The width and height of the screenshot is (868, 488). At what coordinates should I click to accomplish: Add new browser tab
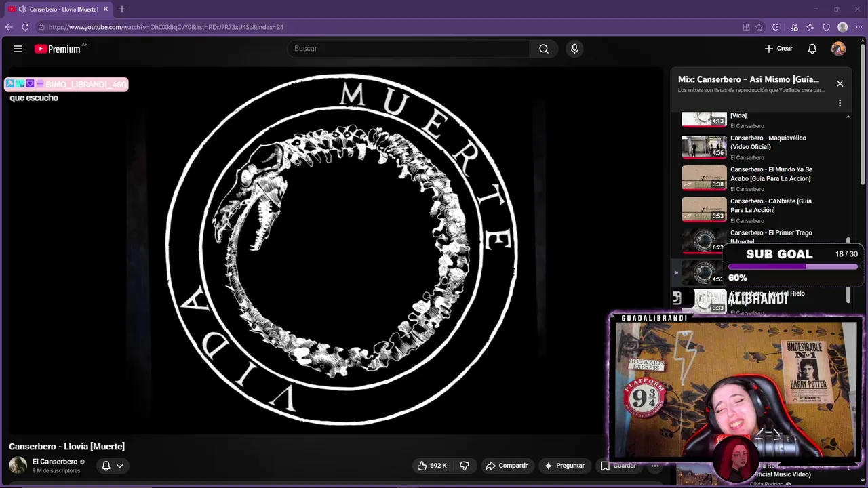(122, 9)
